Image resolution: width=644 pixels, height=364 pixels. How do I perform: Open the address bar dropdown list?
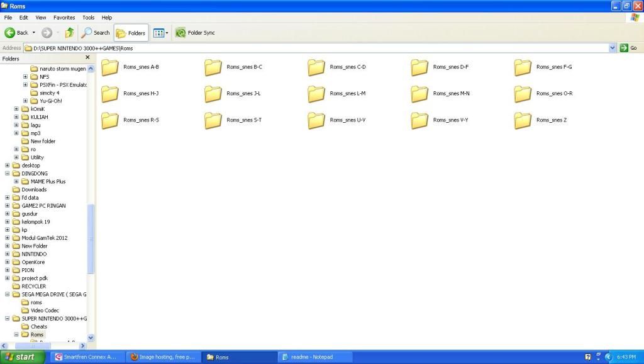[613, 48]
